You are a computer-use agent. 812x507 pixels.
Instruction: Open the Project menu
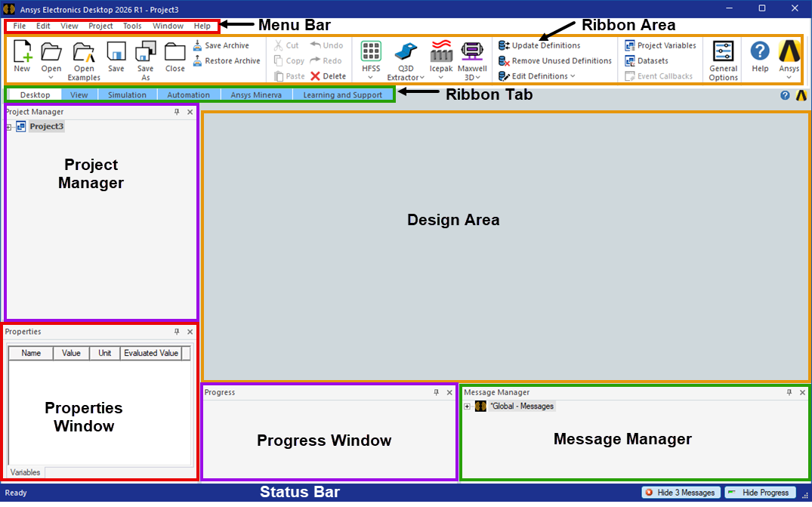pyautogui.click(x=100, y=26)
